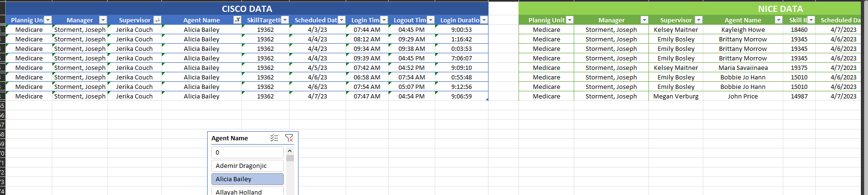Select Ademir Dragonjic in the slicer

point(248,166)
